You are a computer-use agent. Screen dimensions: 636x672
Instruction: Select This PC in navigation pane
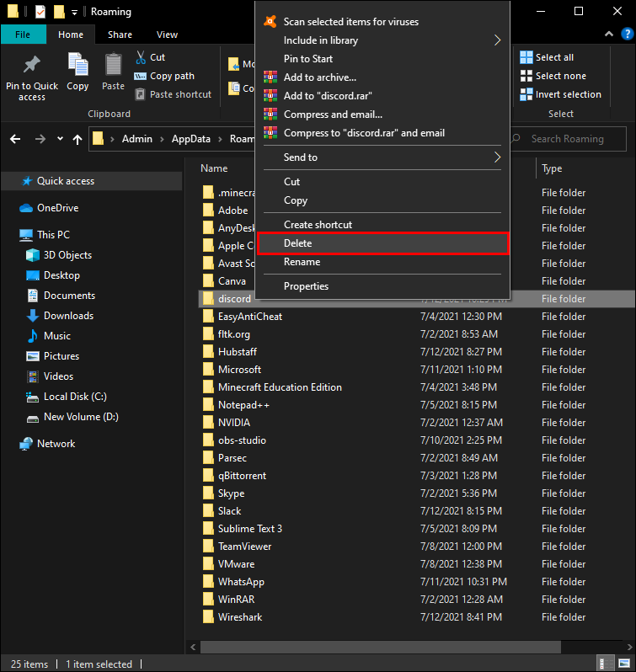point(45,235)
